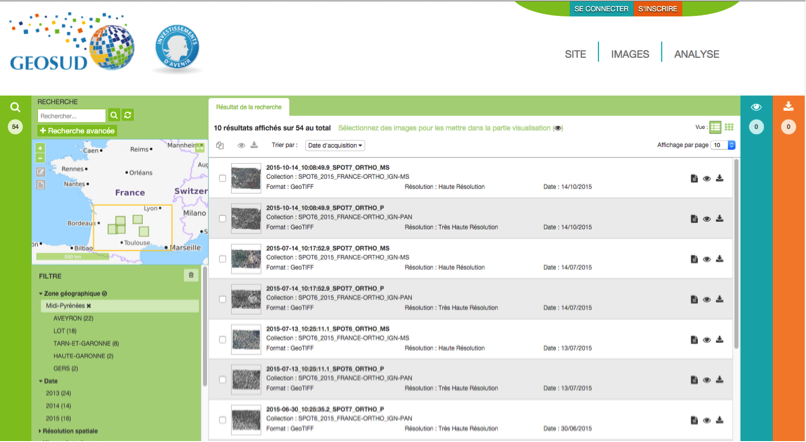Viewport: 806px width, 442px height.
Task: Collapse the Zone géographique filter section
Action: [x=73, y=293]
